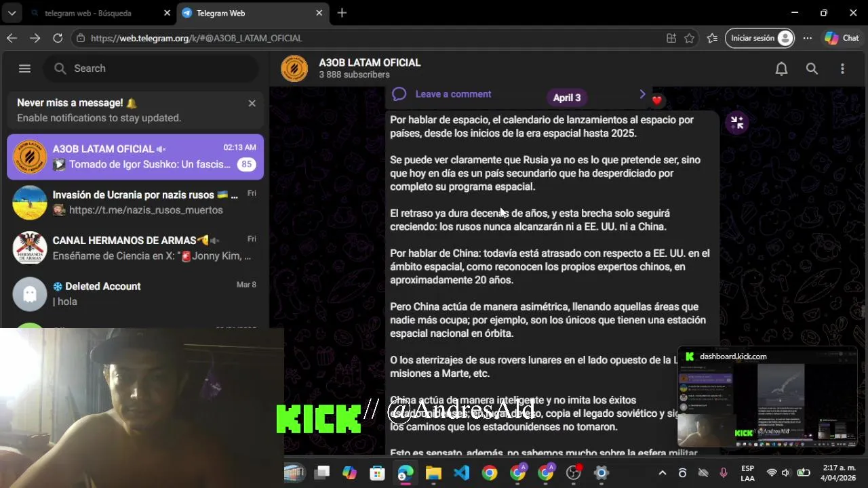Open battery status tray icon
The width and height of the screenshot is (868, 488).
pos(804,473)
